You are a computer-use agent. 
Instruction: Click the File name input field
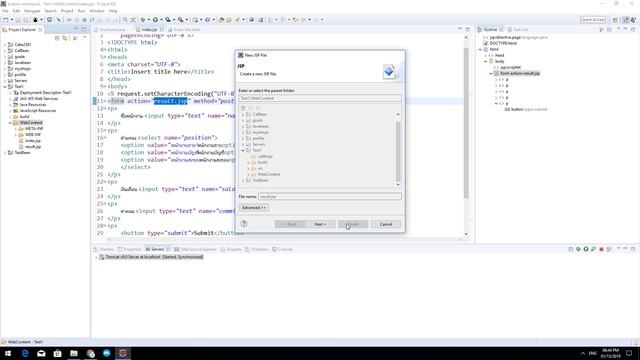pyautogui.click(x=329, y=197)
